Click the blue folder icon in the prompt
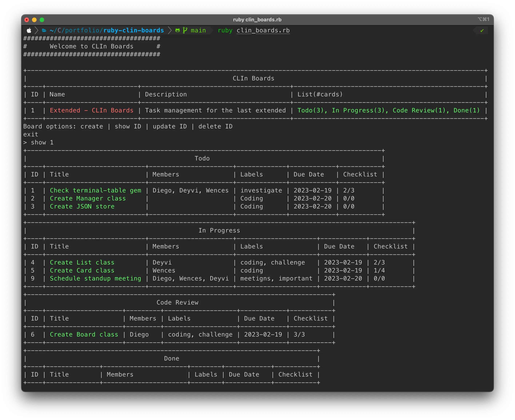The height and width of the screenshot is (420, 515). [44, 30]
